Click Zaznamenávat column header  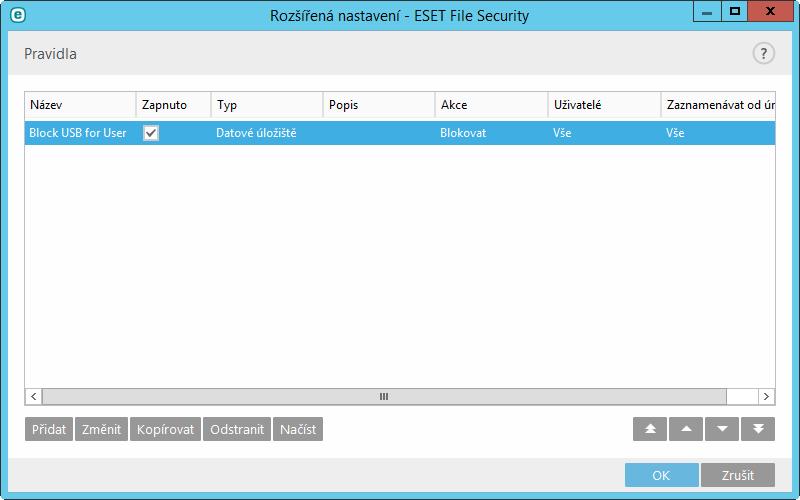point(718,105)
